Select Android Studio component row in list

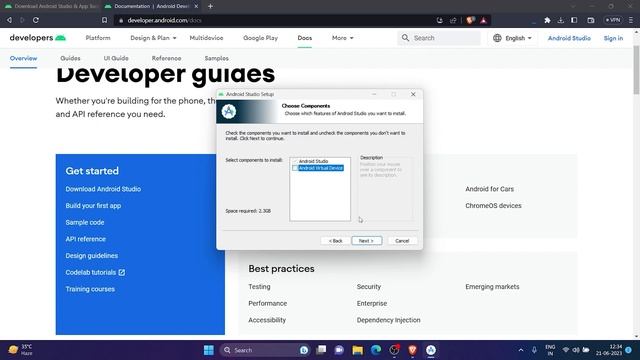[313, 161]
